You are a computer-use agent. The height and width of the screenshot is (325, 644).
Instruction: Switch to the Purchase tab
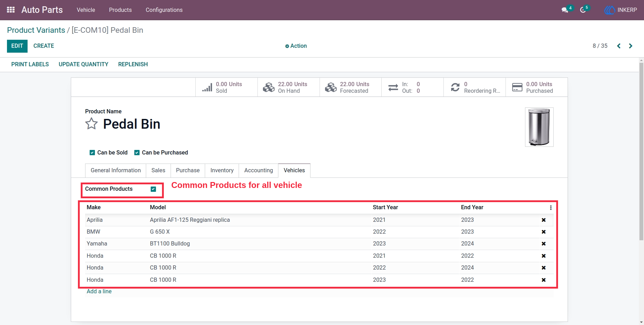tap(188, 171)
